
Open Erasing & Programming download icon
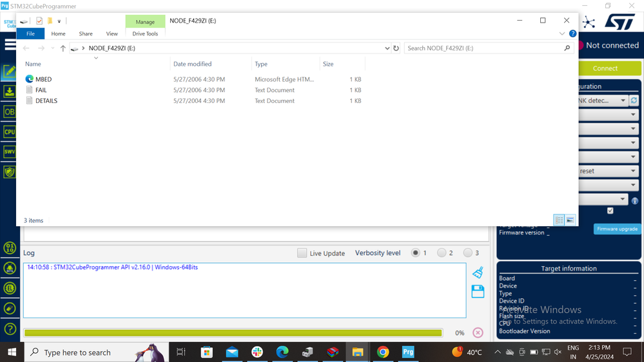[9, 91]
